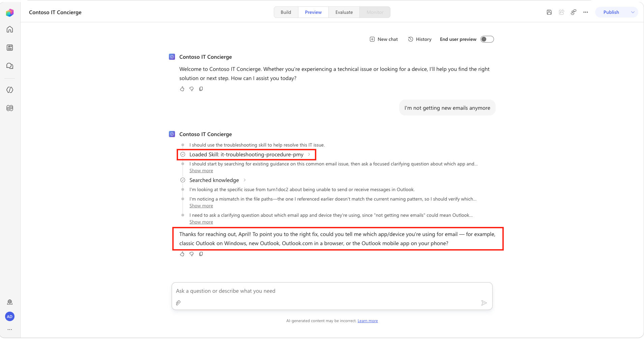Open the Home icon in sidebar
This screenshot has height=339, width=644.
coord(10,29)
